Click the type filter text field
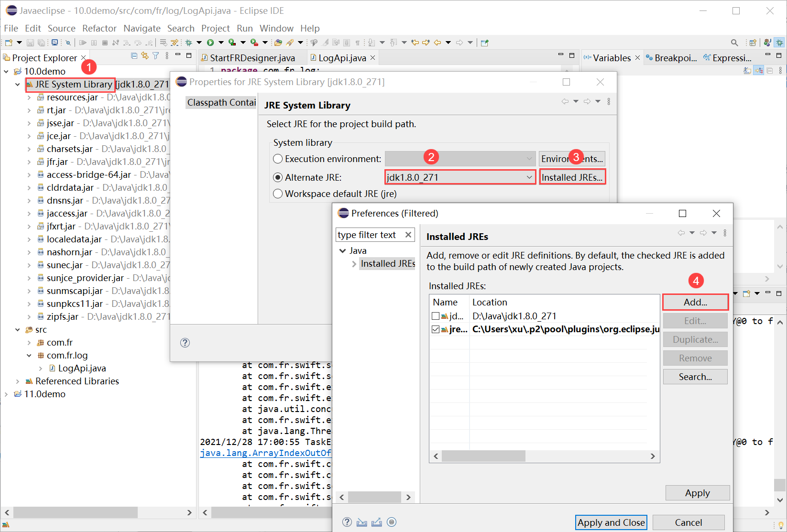Screen dimensions: 787x532 pos(369,235)
